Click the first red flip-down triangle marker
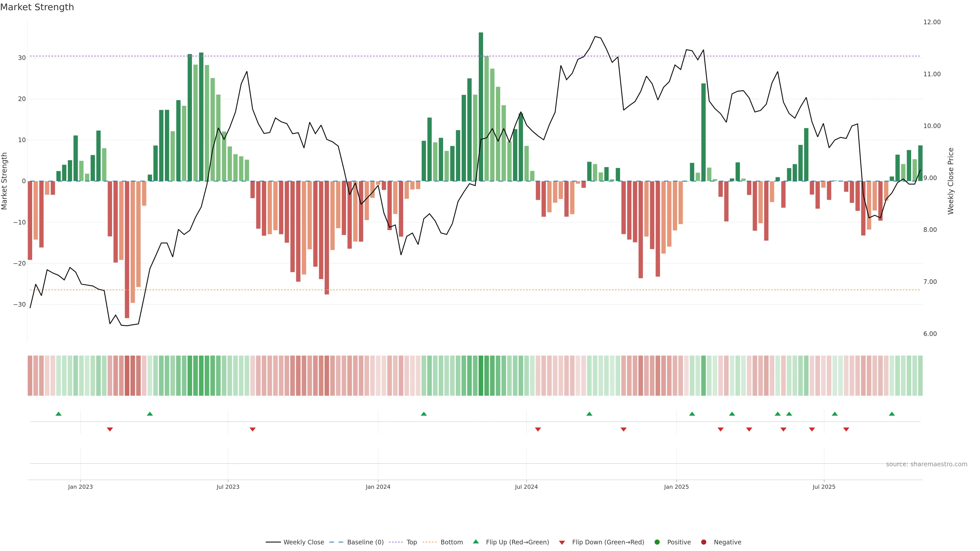This screenshot has height=551, width=980. (110, 429)
